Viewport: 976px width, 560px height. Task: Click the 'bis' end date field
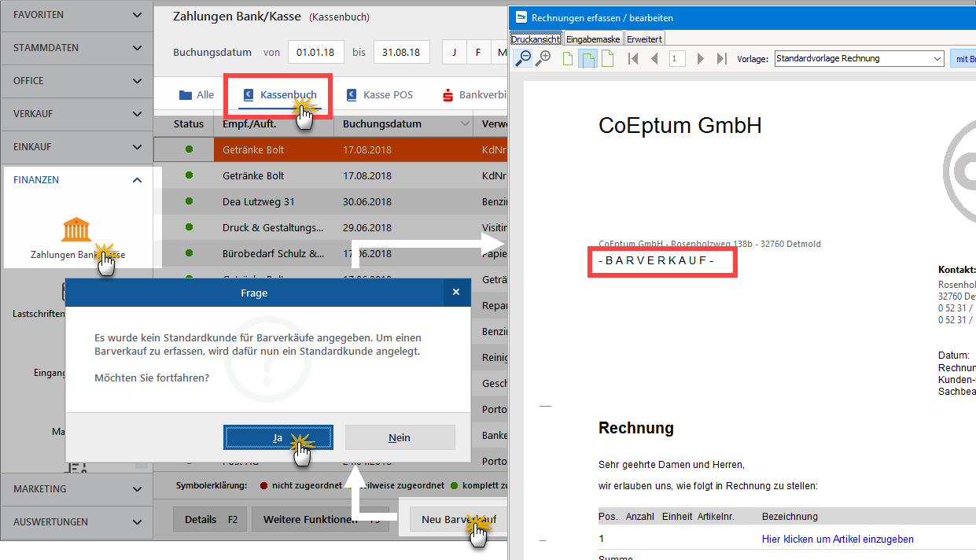[x=401, y=53]
